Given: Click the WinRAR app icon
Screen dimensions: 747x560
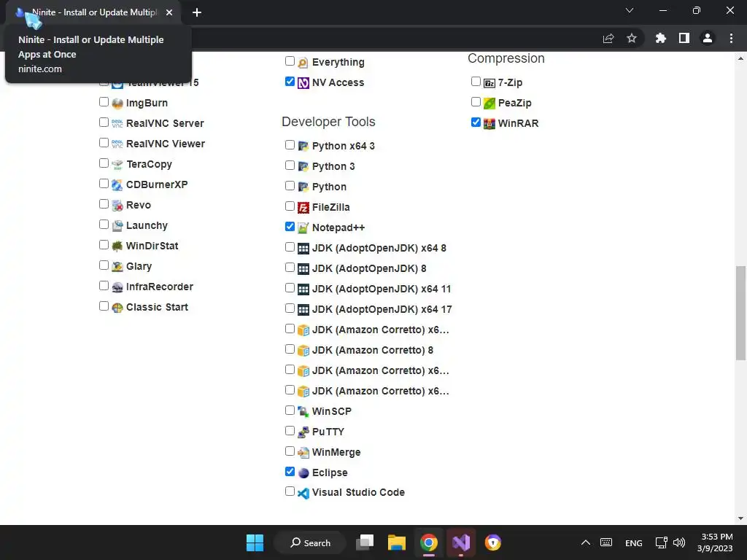Looking at the screenshot, I should (x=489, y=124).
